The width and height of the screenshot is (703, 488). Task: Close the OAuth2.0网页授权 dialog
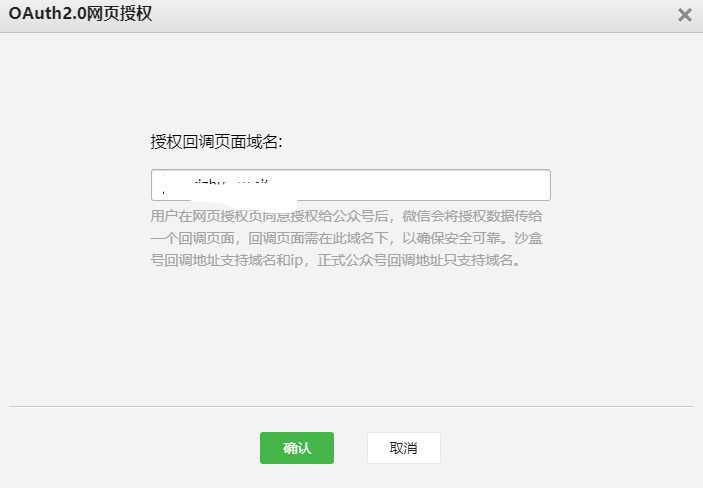click(685, 15)
